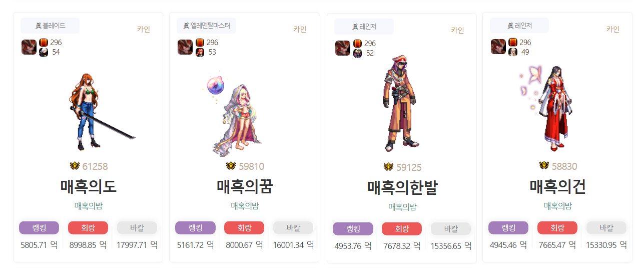Click the red 296 set icon on 매혹의꿈 card
The image size is (644, 268).
pos(200,43)
